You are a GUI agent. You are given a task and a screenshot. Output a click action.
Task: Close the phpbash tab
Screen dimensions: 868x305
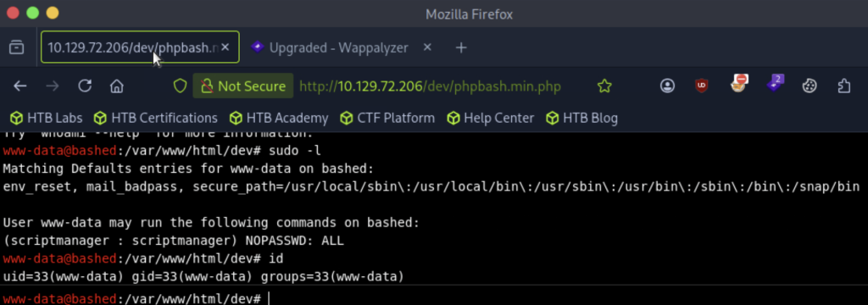pos(225,47)
